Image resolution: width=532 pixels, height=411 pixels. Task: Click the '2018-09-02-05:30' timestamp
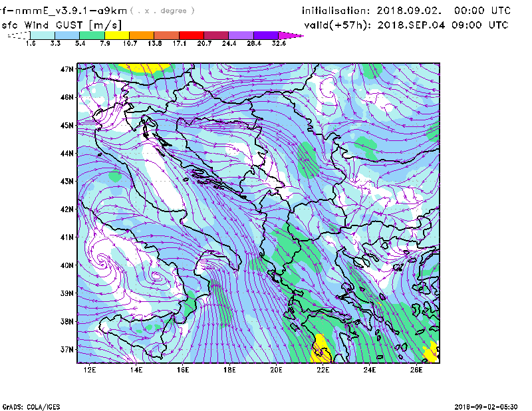(x=486, y=407)
